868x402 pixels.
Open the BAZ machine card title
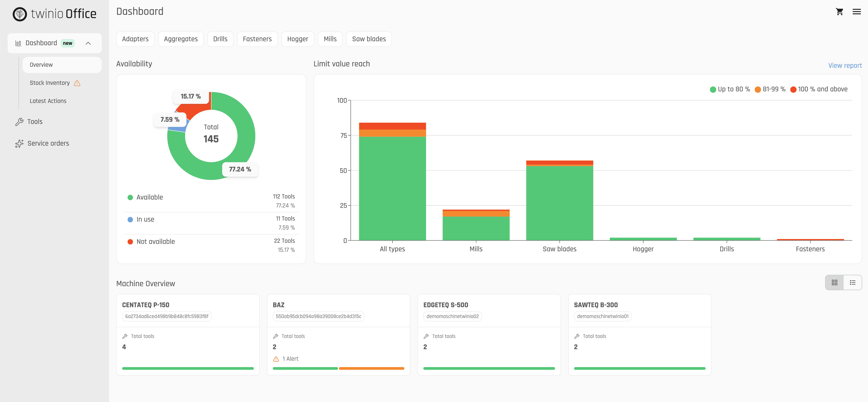[x=278, y=305]
